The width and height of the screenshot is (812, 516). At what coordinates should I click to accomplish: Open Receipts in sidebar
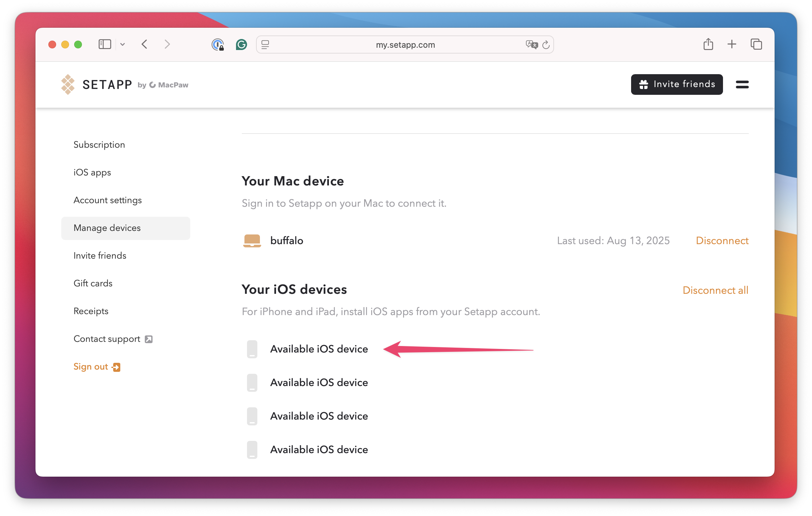[x=91, y=311]
